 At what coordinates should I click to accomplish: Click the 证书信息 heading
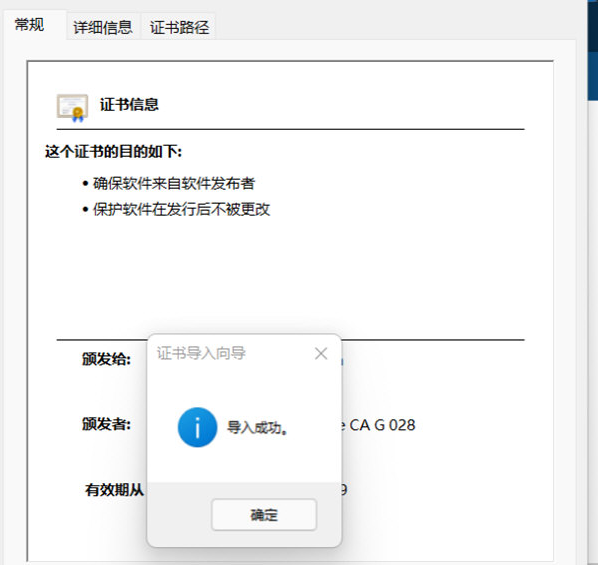click(x=129, y=105)
